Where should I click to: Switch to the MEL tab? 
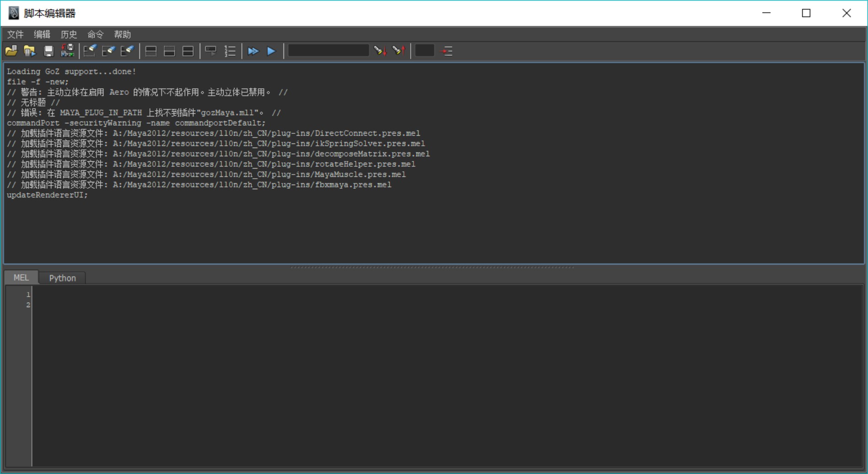point(21,277)
